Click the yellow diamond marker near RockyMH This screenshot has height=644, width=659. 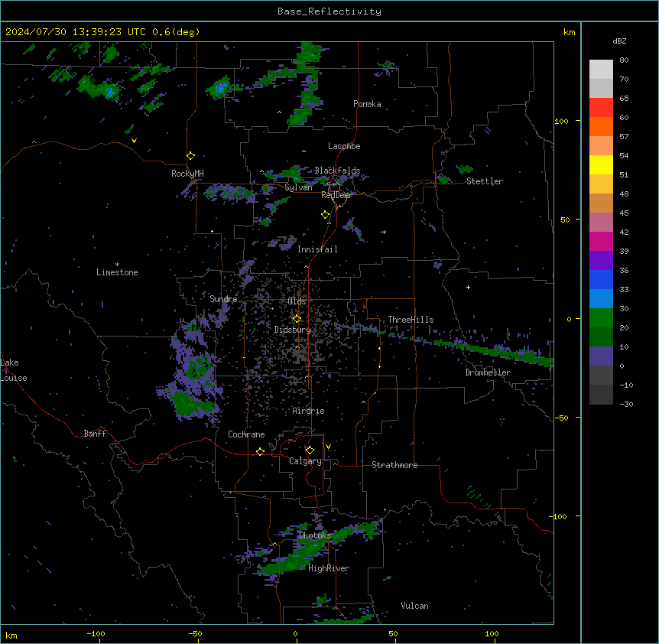point(191,156)
